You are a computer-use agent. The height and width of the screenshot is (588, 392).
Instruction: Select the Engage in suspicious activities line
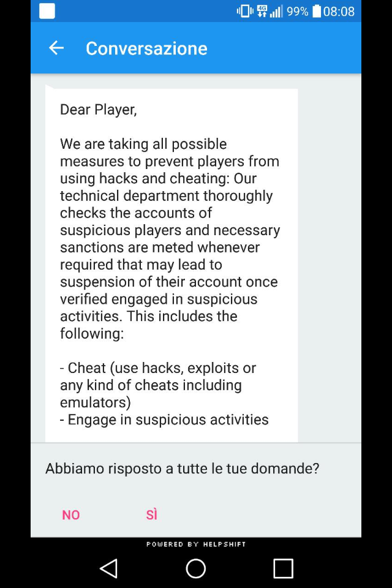tap(164, 420)
